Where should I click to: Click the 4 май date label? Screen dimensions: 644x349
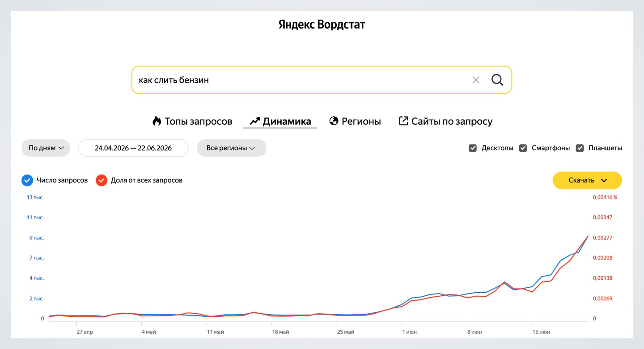tap(149, 332)
